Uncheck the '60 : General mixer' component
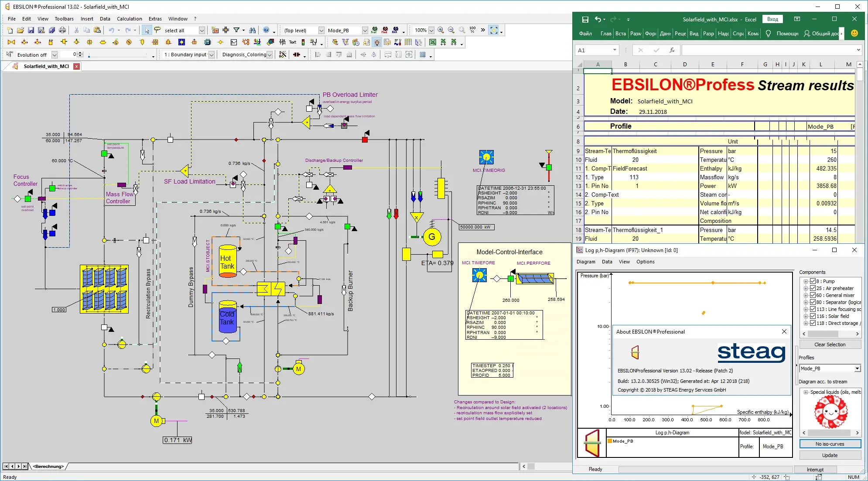 (813, 295)
